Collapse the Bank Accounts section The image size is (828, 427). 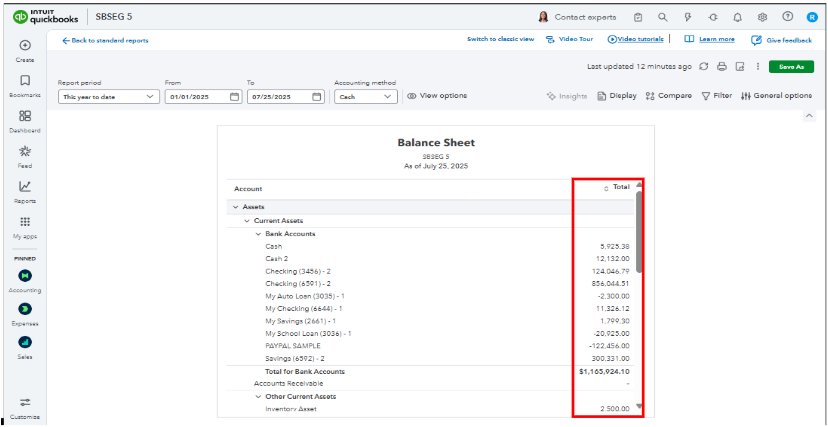(258, 234)
